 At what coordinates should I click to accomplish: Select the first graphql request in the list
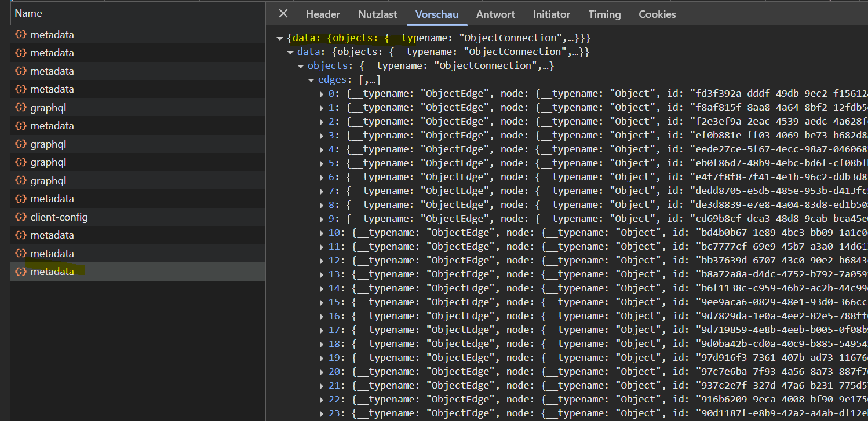138,108
